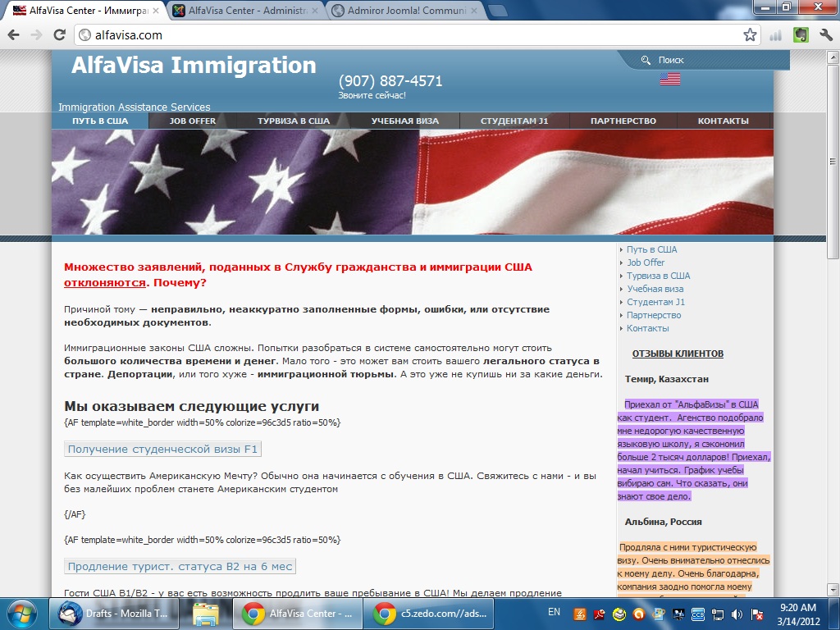Click the Evernote elephant extension icon
Viewport: 840px width, 630px height.
coord(801,35)
